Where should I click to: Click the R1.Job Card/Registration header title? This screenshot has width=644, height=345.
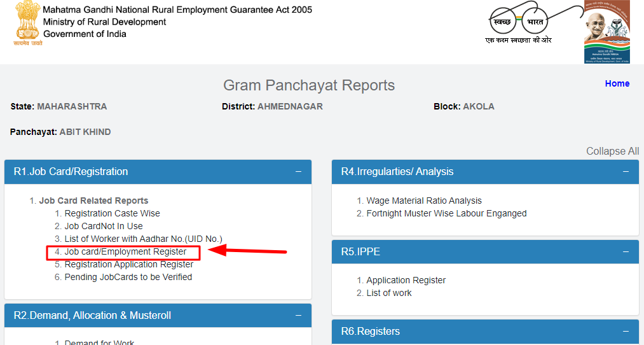tap(71, 171)
